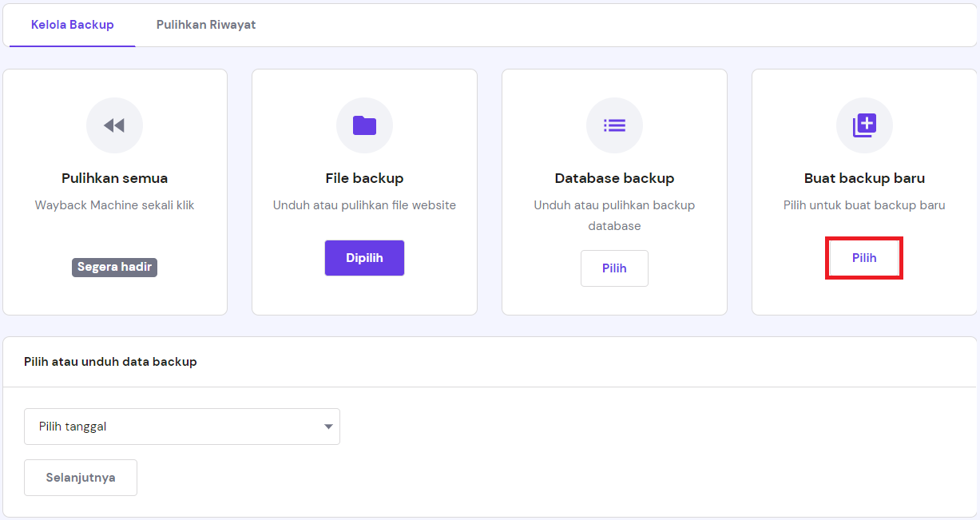Click the new-backup icon on Buat backup baru card
The height and width of the screenshot is (520, 980).
click(x=864, y=125)
